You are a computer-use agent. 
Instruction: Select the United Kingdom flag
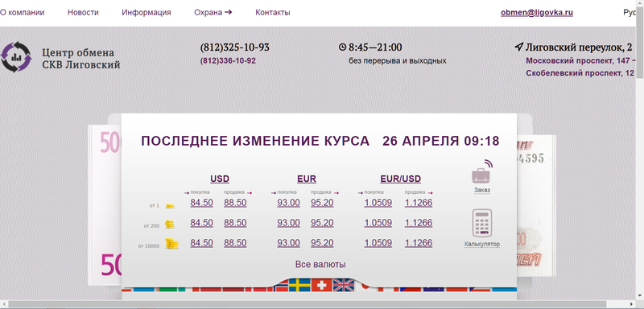(344, 285)
